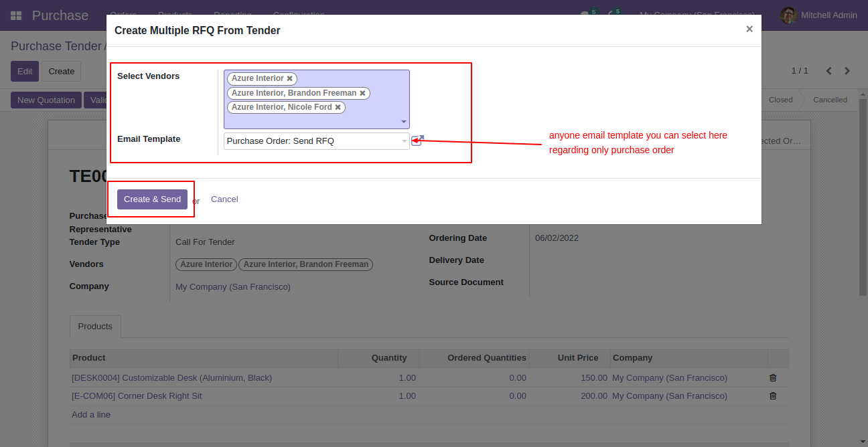The width and height of the screenshot is (868, 447).
Task: Remove the Azure Interior vendor tag
Action: (x=289, y=79)
